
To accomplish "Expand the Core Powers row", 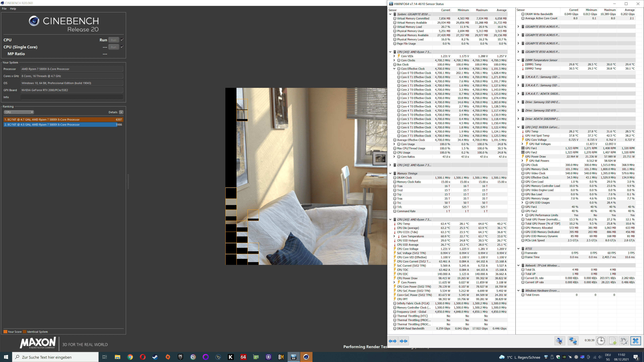I will [394, 282].
